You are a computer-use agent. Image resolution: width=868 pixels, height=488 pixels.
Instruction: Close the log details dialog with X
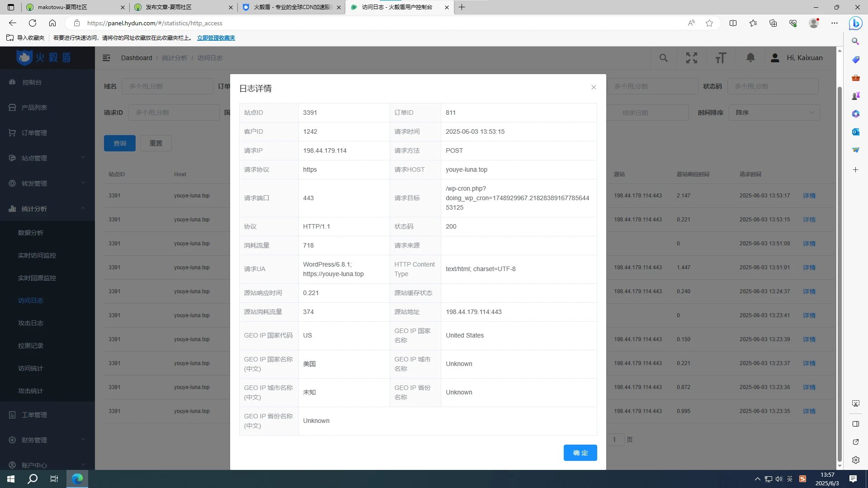(594, 87)
